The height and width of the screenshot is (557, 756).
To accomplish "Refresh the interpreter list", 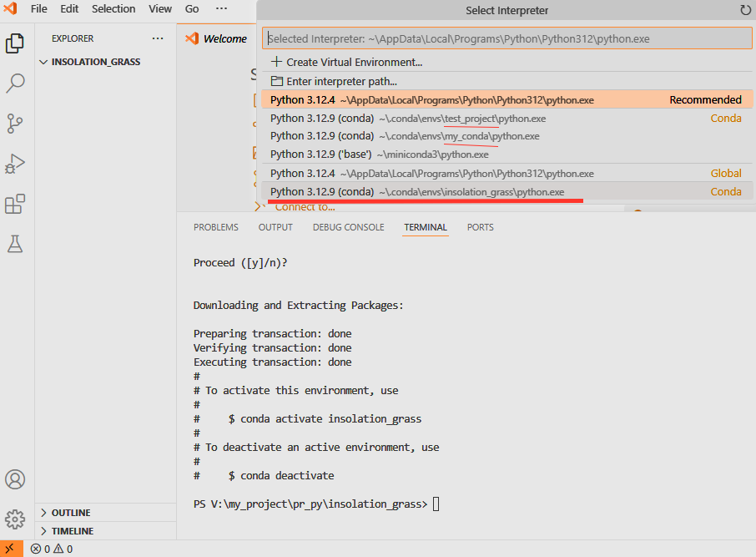I will pyautogui.click(x=745, y=10).
